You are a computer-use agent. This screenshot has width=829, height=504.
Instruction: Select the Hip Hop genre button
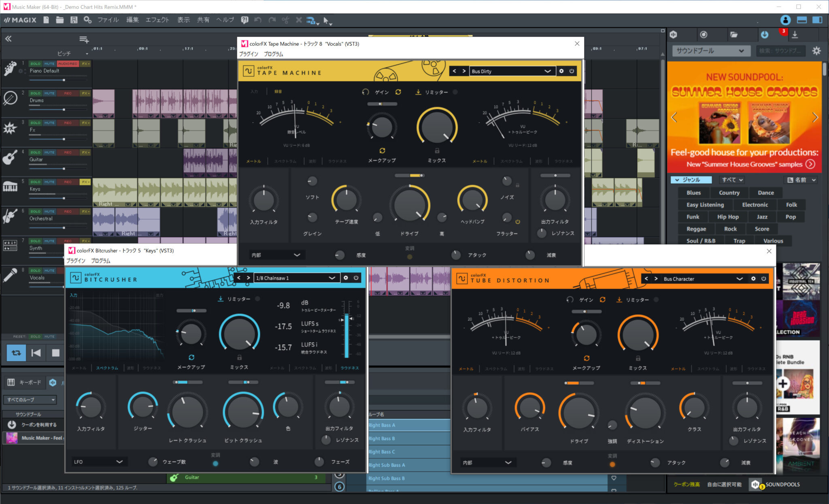coord(728,216)
